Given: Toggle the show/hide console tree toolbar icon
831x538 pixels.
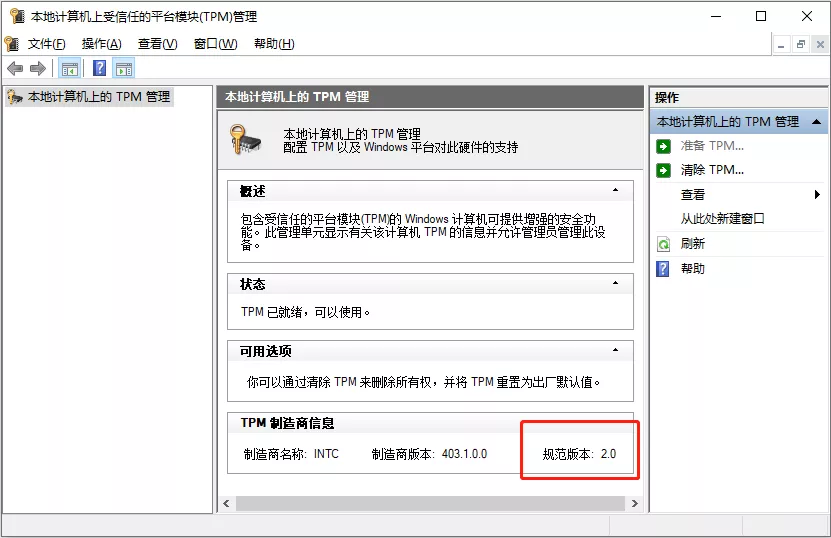Looking at the screenshot, I should click(x=69, y=68).
